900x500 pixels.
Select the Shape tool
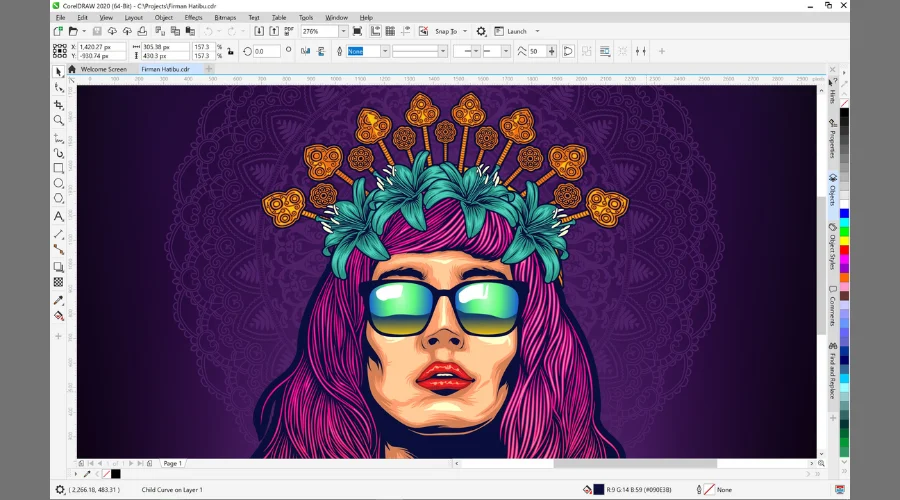[59, 88]
